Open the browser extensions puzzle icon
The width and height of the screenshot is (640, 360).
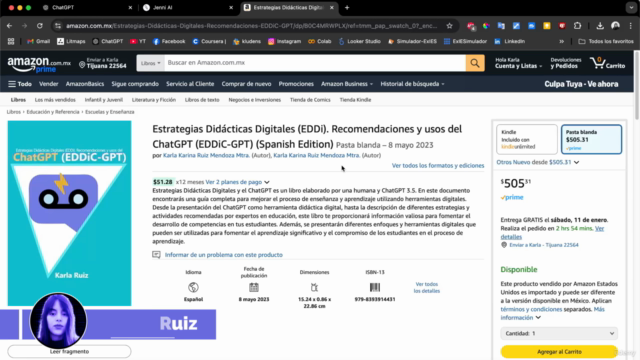click(x=577, y=26)
